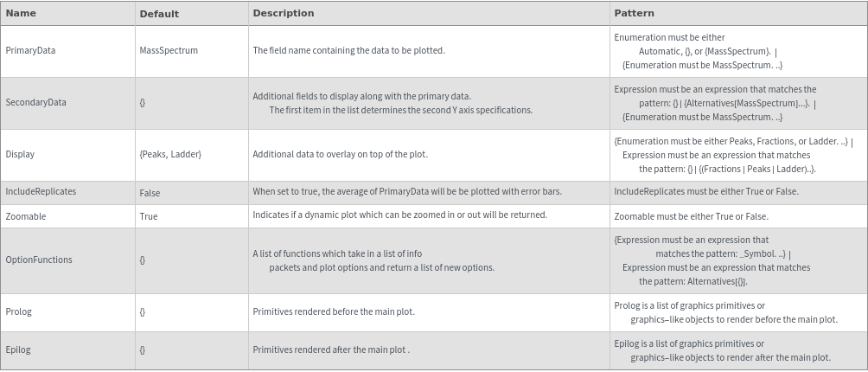Click the Default column header
Image resolution: width=868 pixels, height=372 pixels.
159,14
